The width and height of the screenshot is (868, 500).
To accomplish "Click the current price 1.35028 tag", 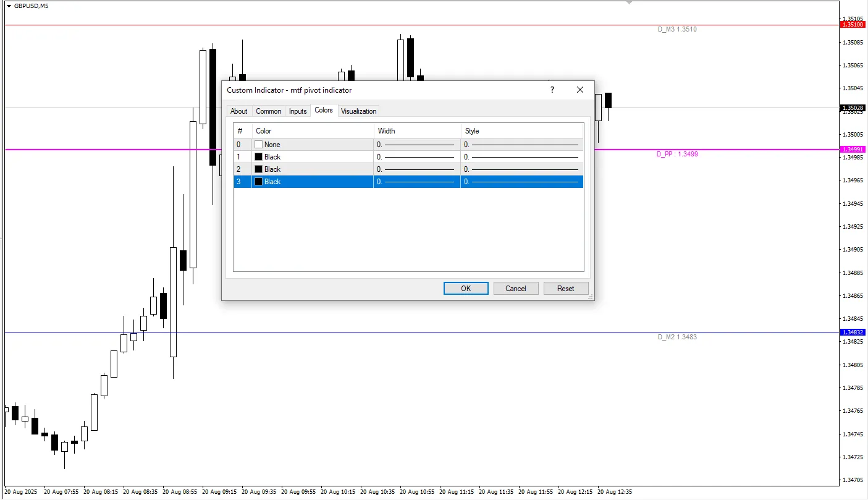I will (x=853, y=108).
